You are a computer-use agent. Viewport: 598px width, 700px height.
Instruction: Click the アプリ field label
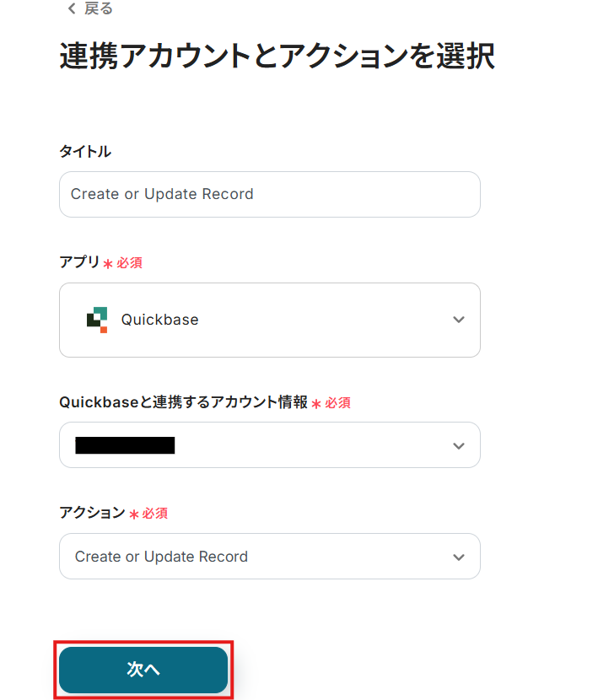point(79,262)
